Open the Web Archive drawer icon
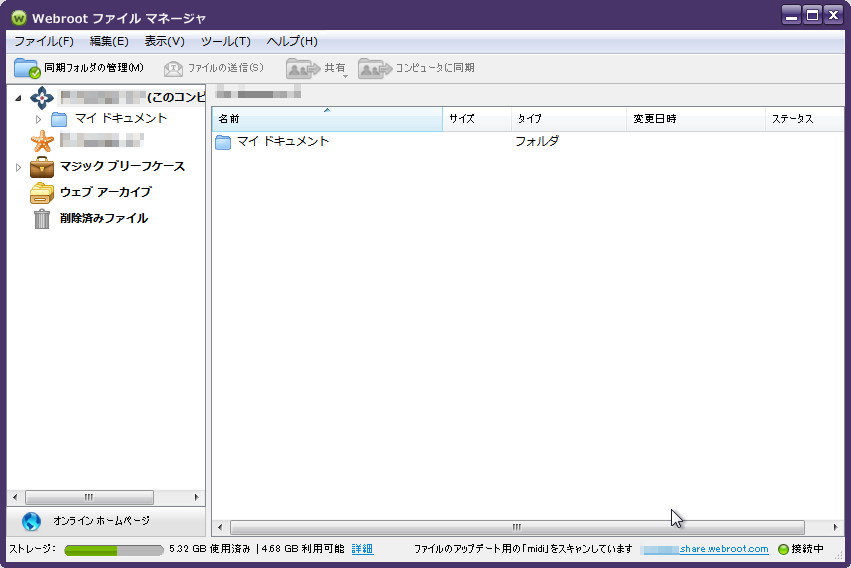The width and height of the screenshot is (851, 568). [42, 193]
